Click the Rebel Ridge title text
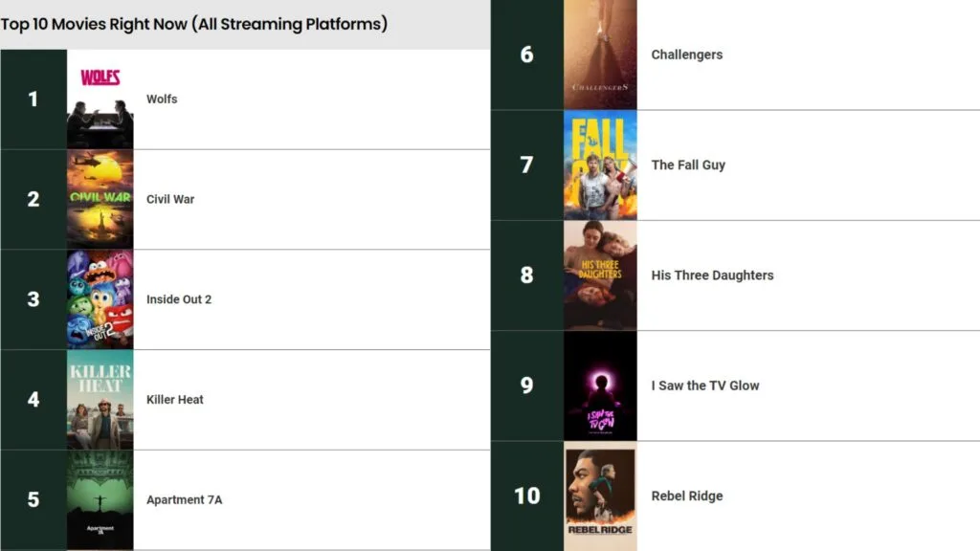980x551 pixels. (686, 496)
